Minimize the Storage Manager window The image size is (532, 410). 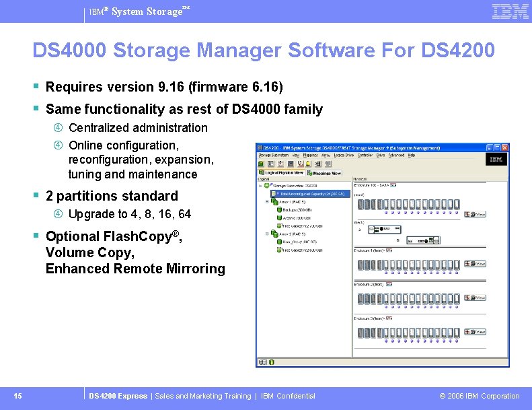489,147
